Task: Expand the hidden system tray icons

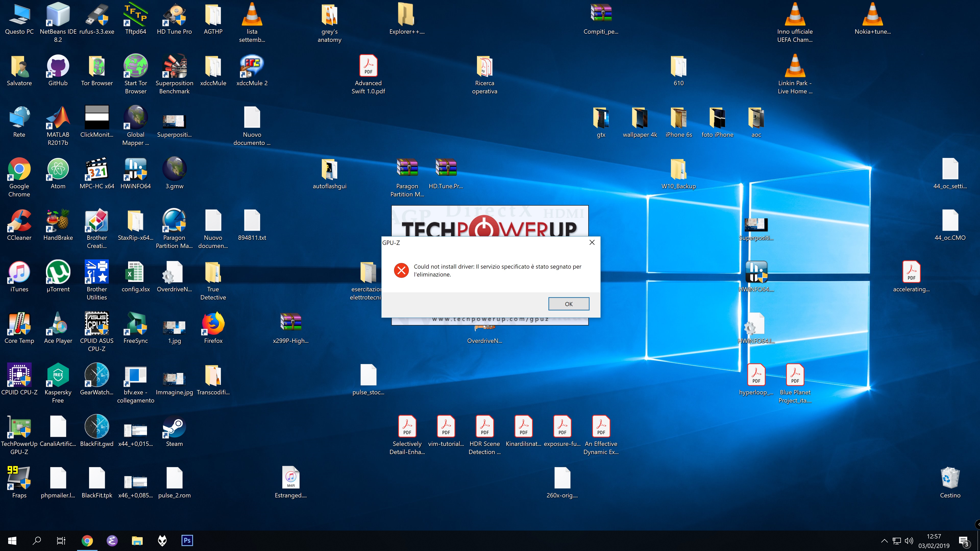Action: (884, 541)
